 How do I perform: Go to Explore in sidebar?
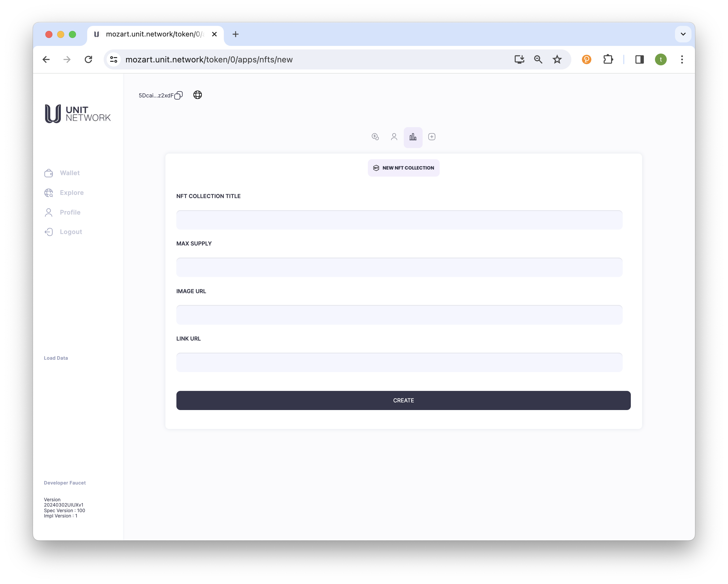pyautogui.click(x=72, y=193)
